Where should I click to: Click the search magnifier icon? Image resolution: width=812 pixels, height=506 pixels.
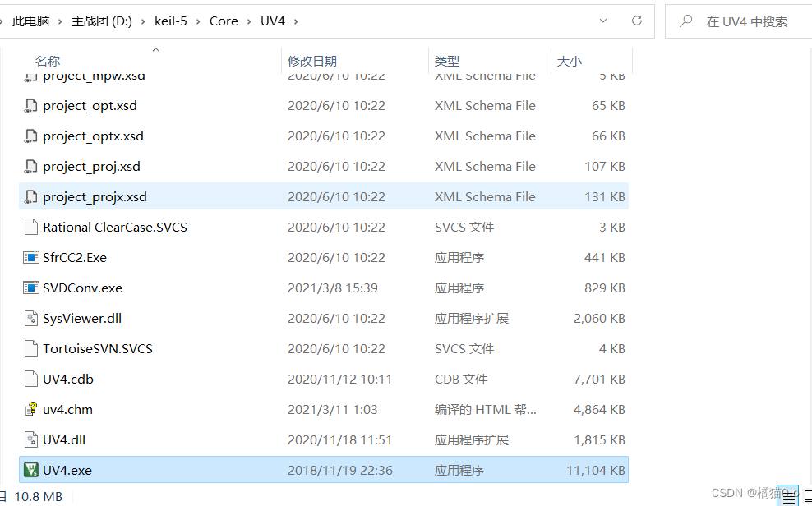click(x=686, y=21)
